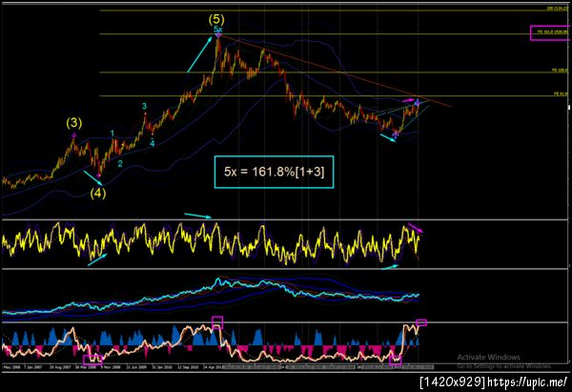This screenshot has height=392, width=572.
Task: Click the "FE 100.0" Fibonacci level label
Action: 560,70
